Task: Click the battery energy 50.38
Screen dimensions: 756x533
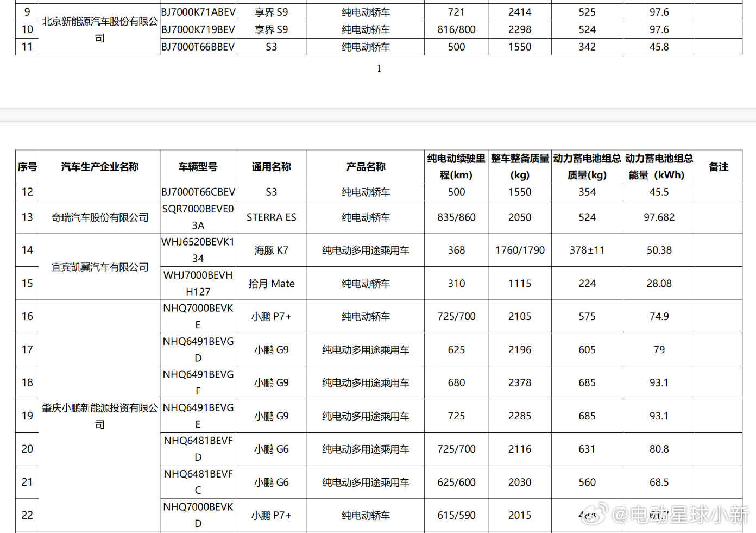Action: click(659, 250)
